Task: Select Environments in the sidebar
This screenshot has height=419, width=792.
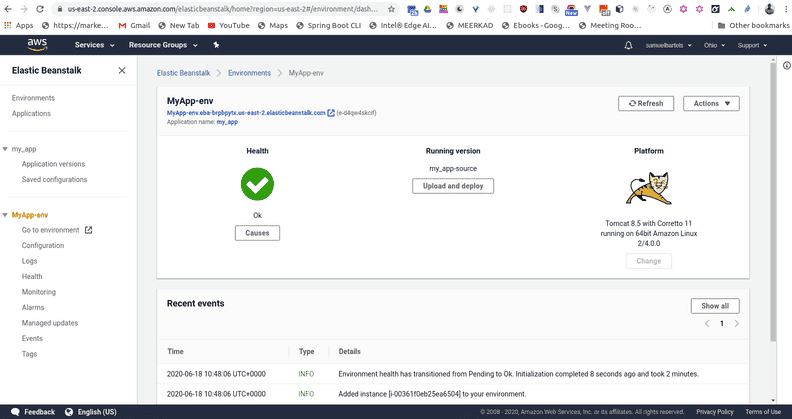Action: pos(33,98)
